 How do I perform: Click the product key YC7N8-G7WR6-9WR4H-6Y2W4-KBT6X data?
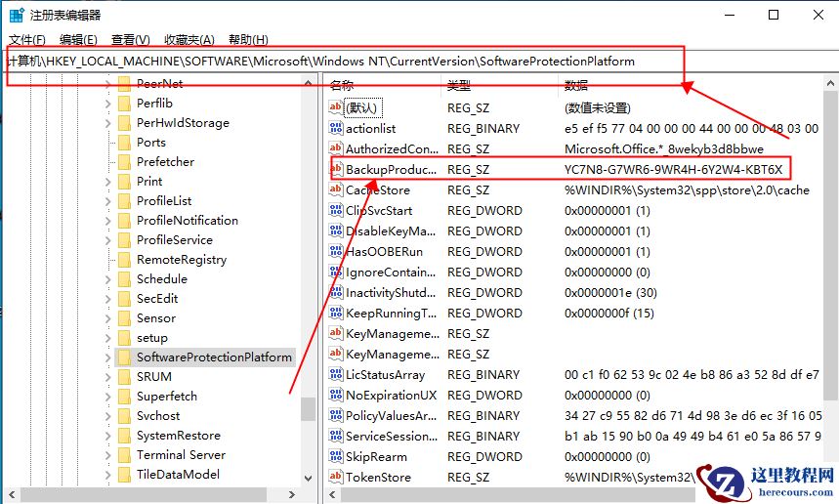pyautogui.click(x=674, y=170)
